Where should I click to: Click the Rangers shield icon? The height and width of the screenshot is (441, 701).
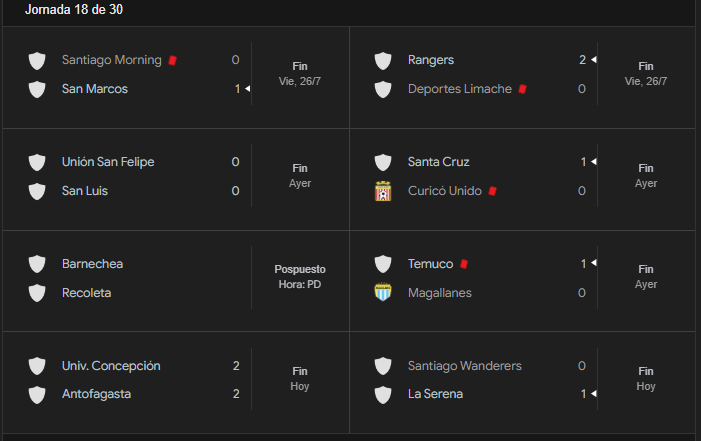[383, 60]
